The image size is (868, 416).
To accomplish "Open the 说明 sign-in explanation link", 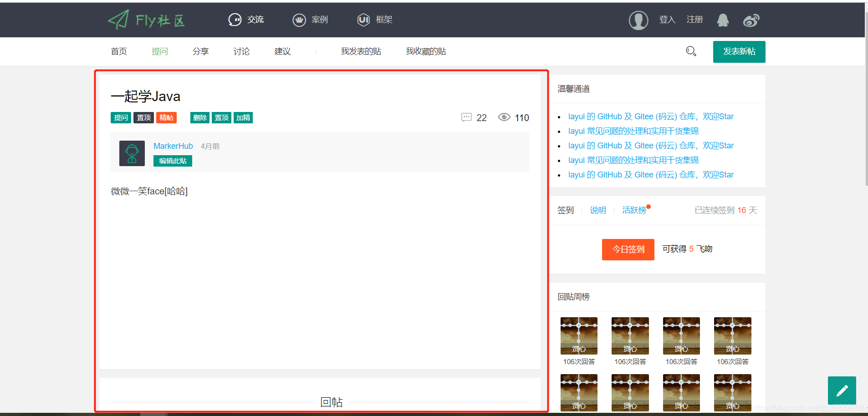I will tap(598, 210).
